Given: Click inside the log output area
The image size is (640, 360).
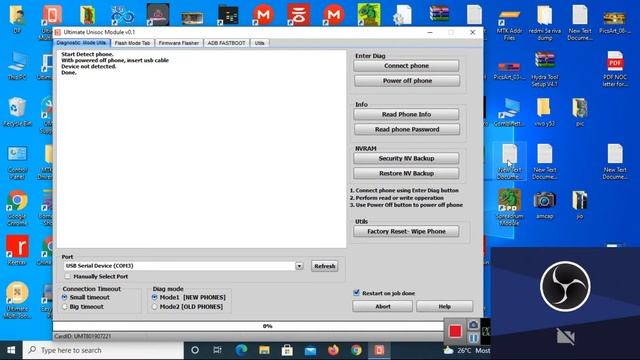Looking at the screenshot, I should [x=202, y=149].
